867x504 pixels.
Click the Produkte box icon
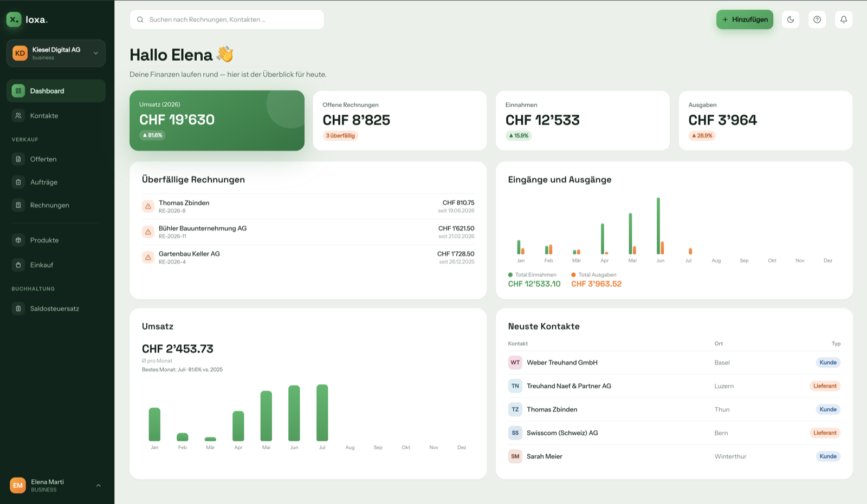click(x=18, y=240)
